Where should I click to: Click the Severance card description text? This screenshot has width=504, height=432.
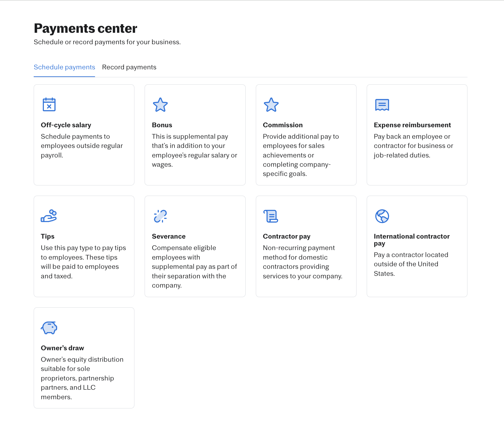click(x=194, y=267)
